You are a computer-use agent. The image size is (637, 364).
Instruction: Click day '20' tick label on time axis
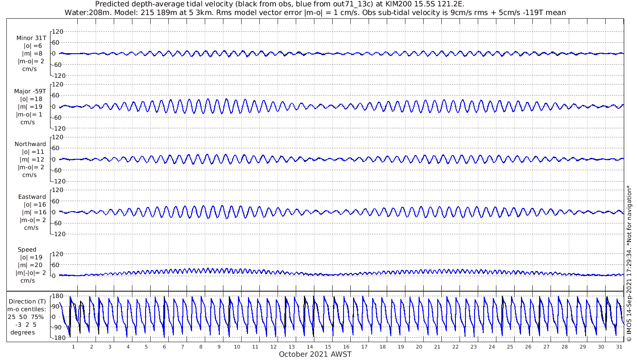(419, 347)
